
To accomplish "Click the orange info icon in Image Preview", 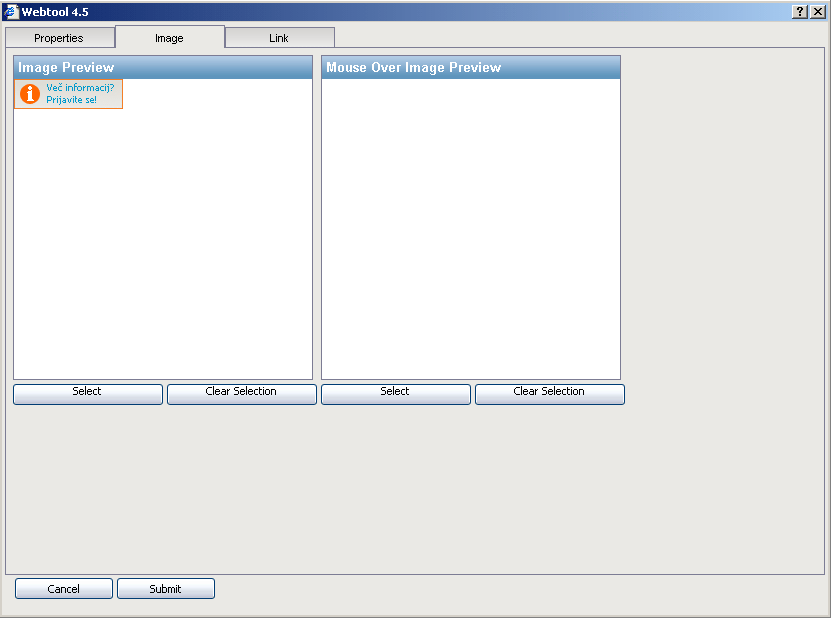I will coord(30,94).
